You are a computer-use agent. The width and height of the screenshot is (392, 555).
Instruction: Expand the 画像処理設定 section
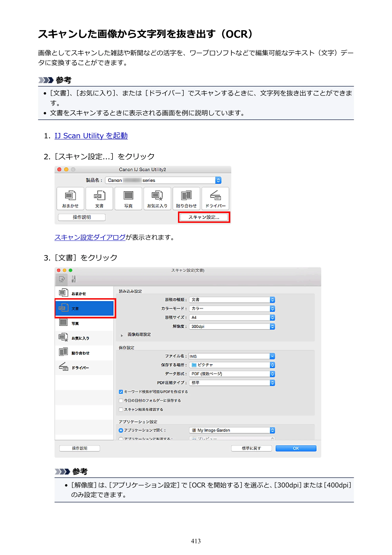tap(122, 335)
